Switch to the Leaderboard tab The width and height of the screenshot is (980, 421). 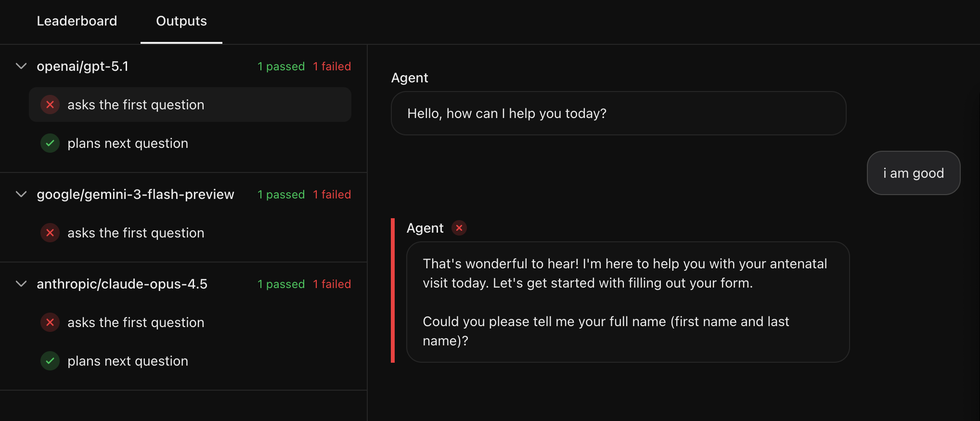(x=77, y=21)
